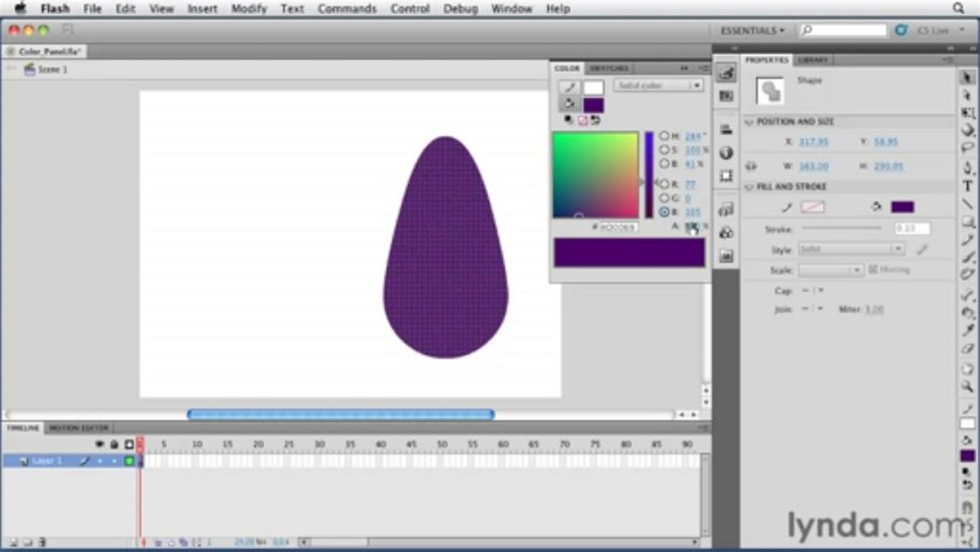Select the Subselection tool
The image size is (980, 552).
click(968, 95)
